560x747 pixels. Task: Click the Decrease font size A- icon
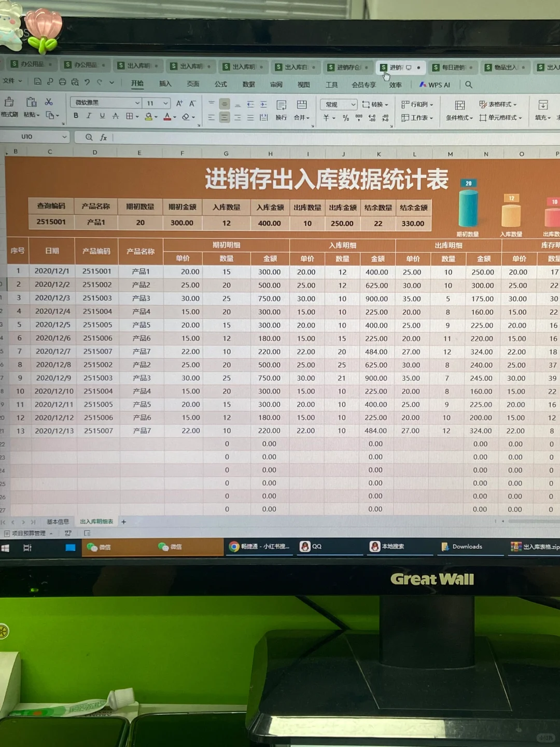point(192,103)
